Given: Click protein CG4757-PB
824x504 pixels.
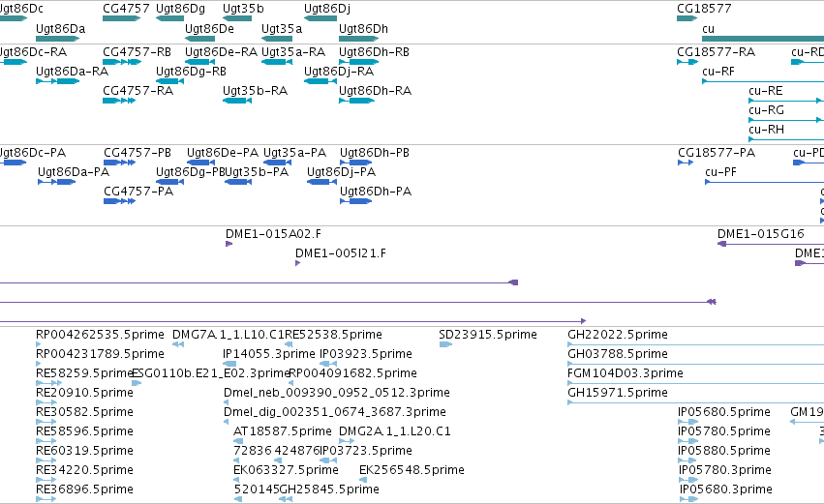Looking at the screenshot, I should (137, 153).
